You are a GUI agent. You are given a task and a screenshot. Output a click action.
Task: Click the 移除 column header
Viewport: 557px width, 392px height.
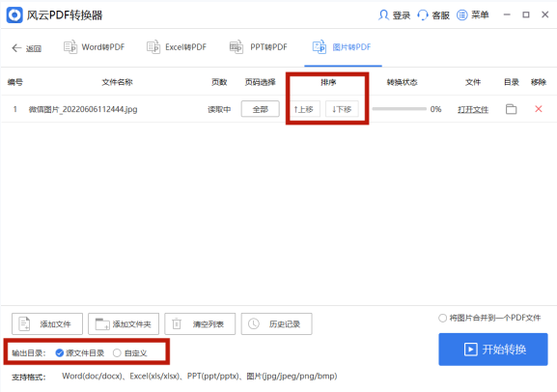[539, 82]
